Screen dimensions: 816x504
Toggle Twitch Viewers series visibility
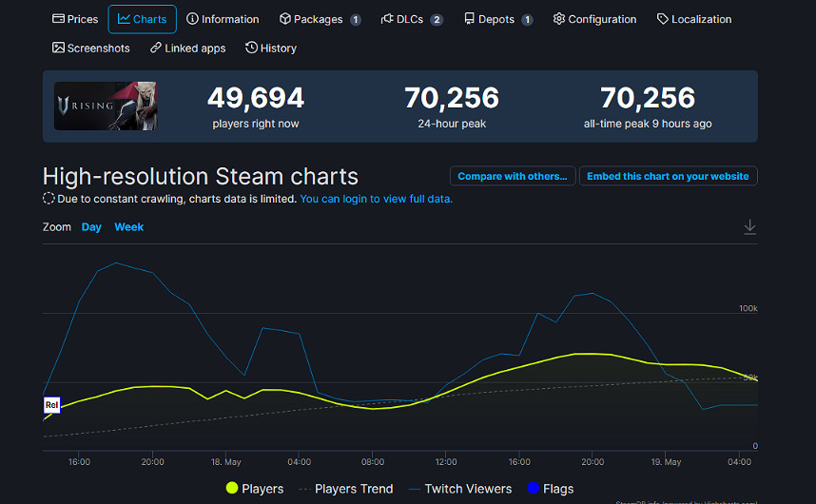[460, 489]
